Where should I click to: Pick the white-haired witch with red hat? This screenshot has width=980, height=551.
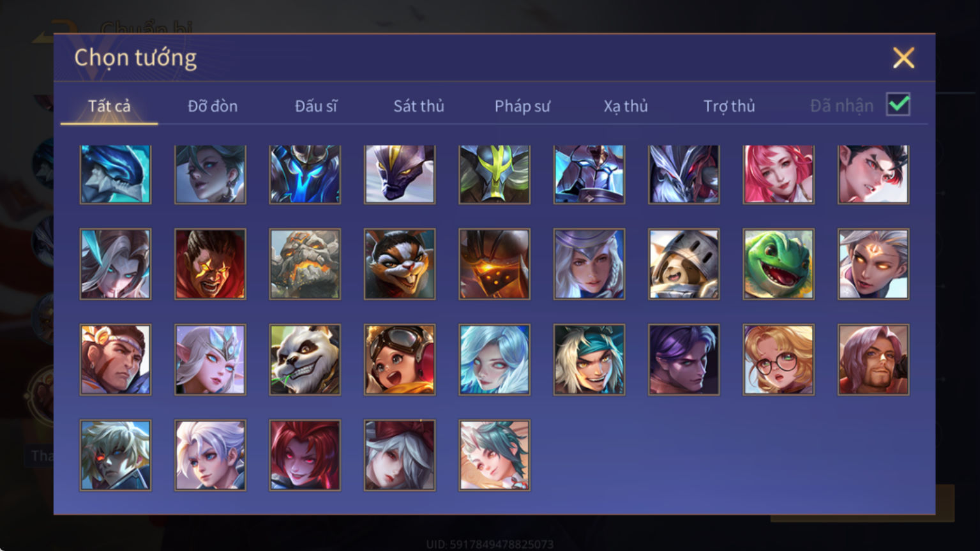pyautogui.click(x=400, y=455)
